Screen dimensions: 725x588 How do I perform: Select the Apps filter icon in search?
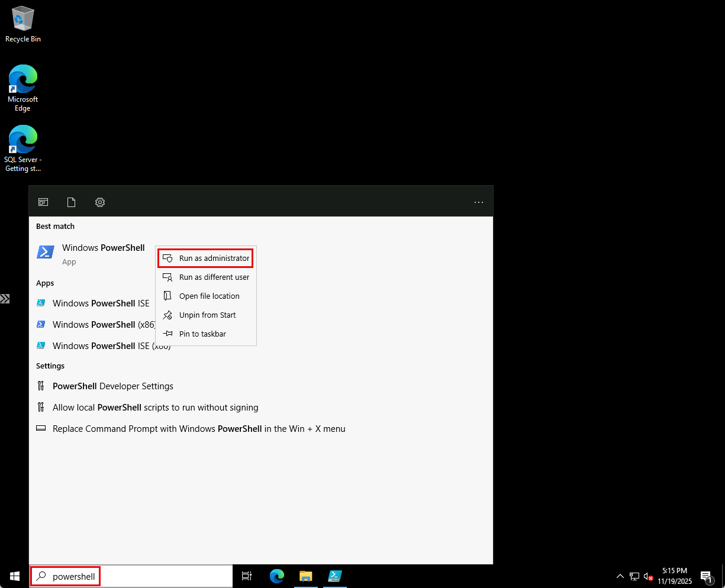pos(43,202)
